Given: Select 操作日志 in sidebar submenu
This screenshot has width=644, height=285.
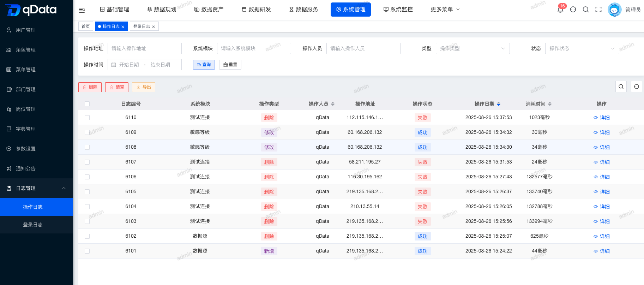Looking at the screenshot, I should (x=36, y=207).
